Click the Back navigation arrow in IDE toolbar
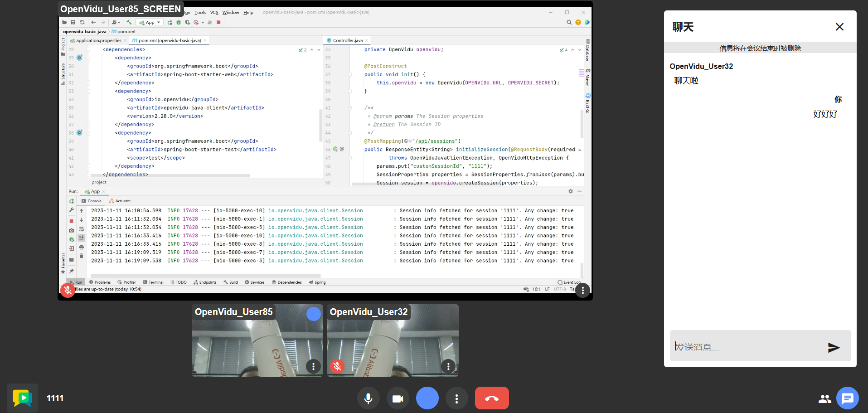This screenshot has width=868, height=413. [x=93, y=22]
